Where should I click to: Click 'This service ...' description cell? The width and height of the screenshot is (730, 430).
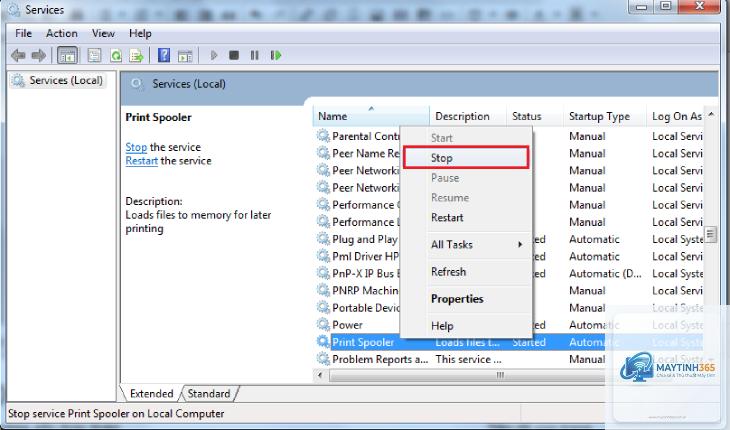(468, 359)
